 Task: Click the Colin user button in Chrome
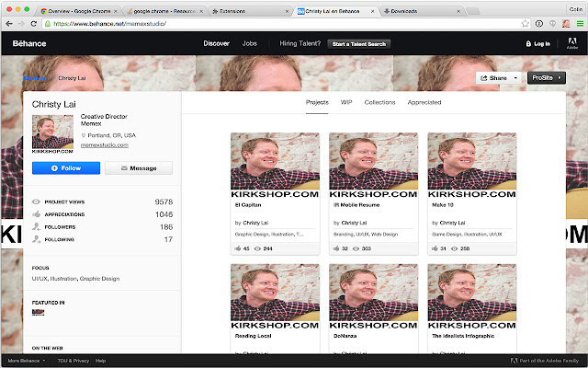click(x=576, y=9)
